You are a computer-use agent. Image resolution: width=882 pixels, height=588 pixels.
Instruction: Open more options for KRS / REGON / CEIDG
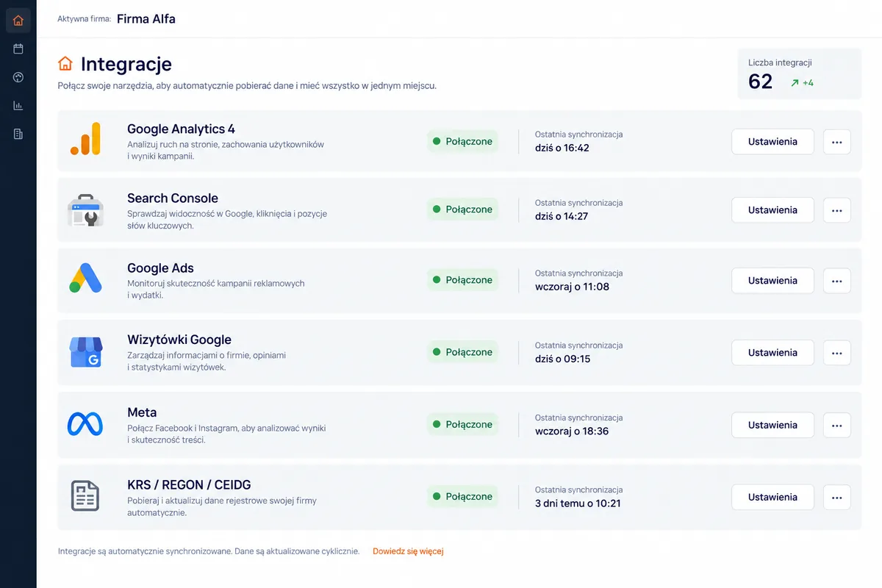(x=836, y=497)
